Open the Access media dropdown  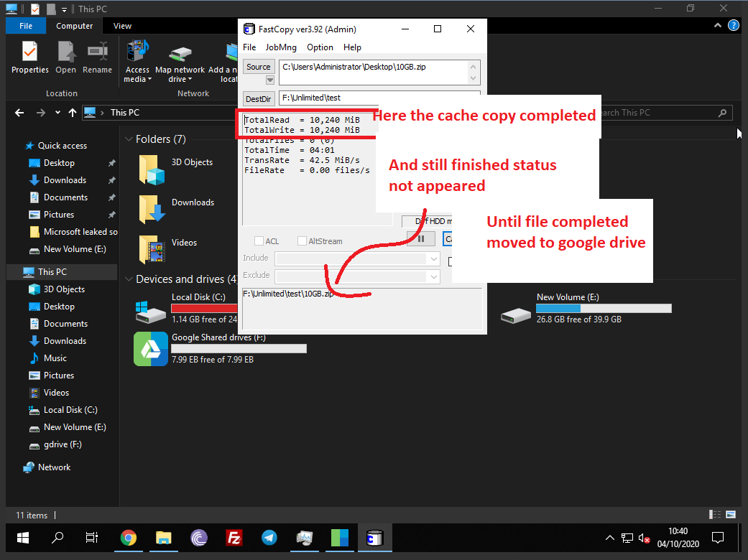click(x=137, y=62)
